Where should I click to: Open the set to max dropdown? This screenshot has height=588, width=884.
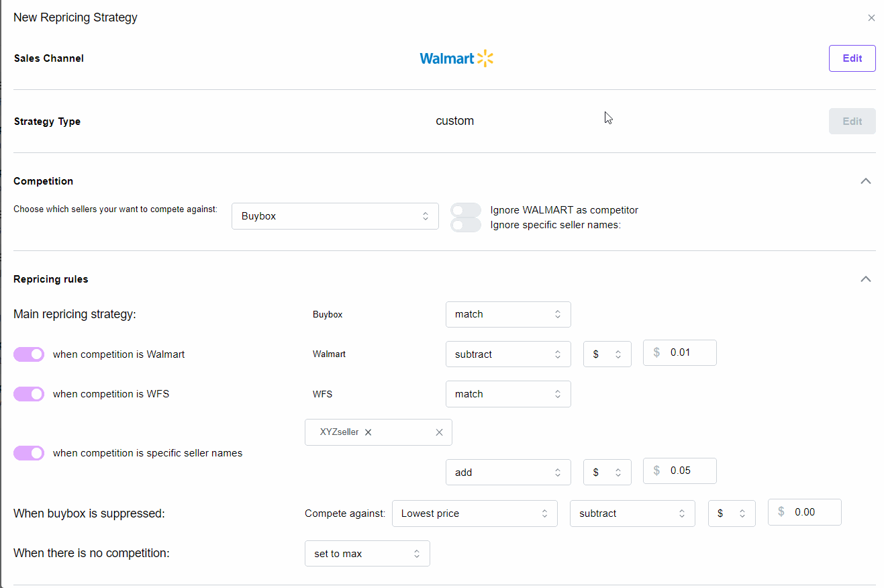pyautogui.click(x=367, y=554)
